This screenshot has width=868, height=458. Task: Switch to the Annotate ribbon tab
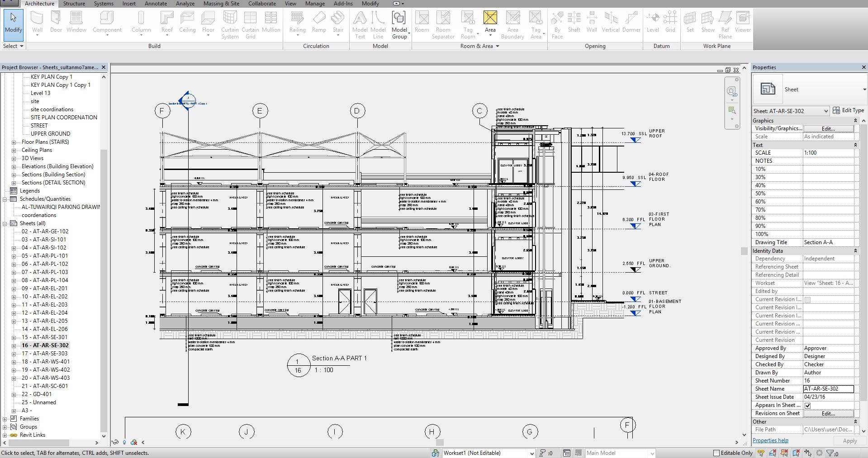coord(156,4)
